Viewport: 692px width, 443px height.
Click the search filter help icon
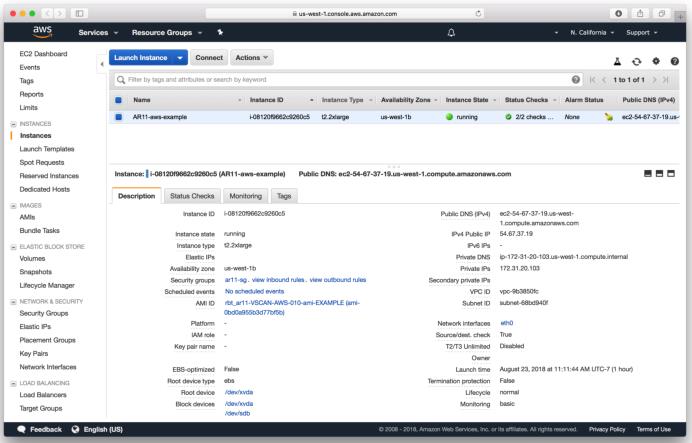(x=575, y=79)
